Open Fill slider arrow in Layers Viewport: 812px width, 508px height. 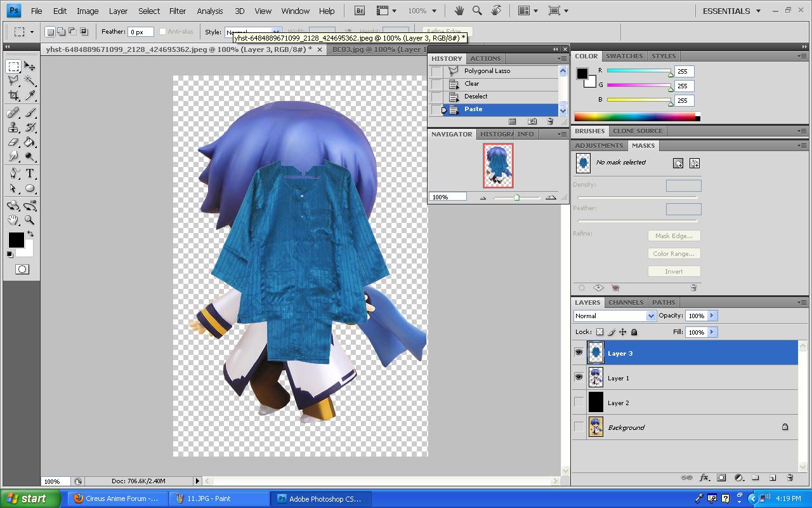click(x=712, y=332)
